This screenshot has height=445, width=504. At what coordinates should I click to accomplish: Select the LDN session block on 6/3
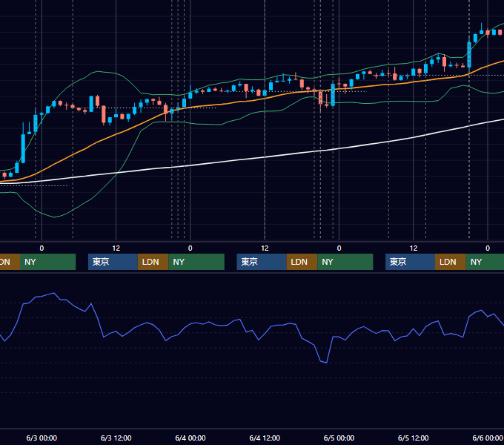(153, 262)
